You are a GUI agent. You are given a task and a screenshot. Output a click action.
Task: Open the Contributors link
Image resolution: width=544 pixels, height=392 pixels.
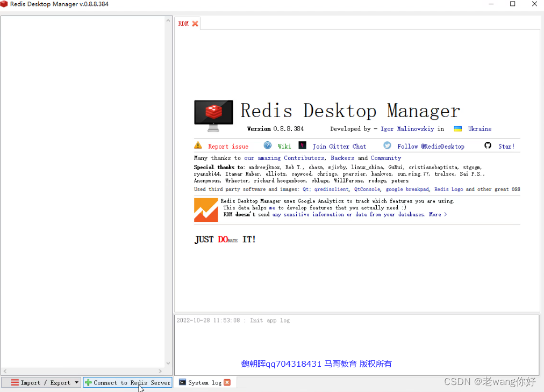point(304,158)
